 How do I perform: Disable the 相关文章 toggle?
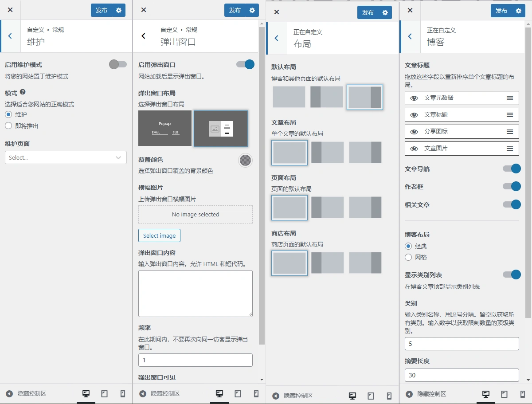click(x=512, y=205)
